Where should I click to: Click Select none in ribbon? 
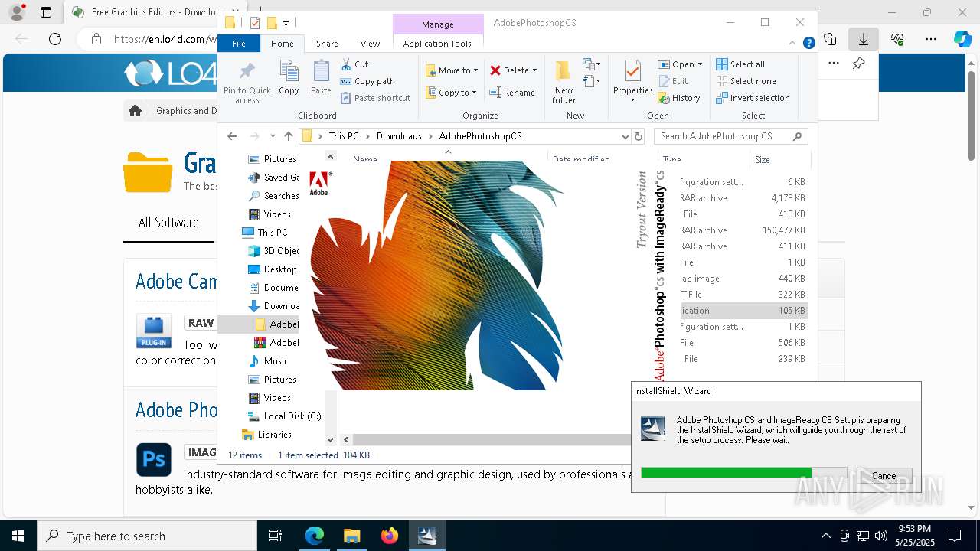[x=746, y=81]
